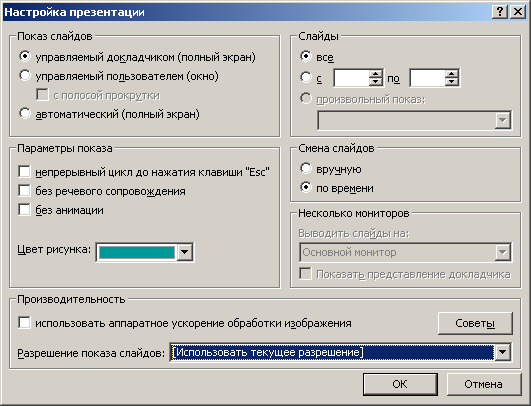Enable hardware graphics acceleration checkbox
This screenshot has height=406, width=531.
coord(24,323)
